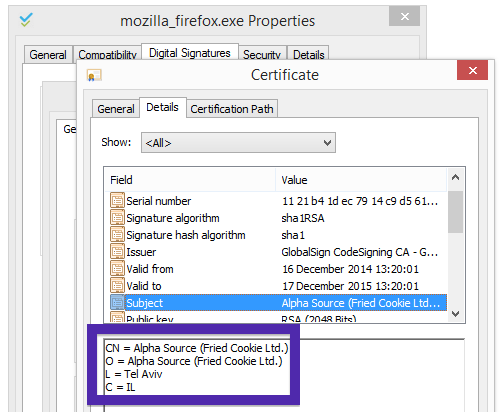
Task: Select Digital Signatures tab in Properties window
Action: click(190, 53)
